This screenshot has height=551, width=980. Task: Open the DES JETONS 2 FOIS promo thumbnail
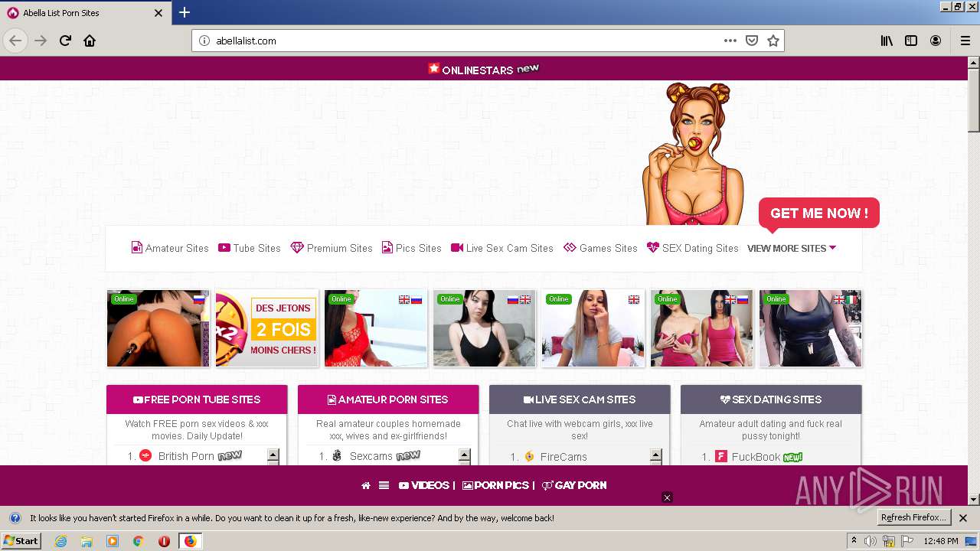pos(267,328)
